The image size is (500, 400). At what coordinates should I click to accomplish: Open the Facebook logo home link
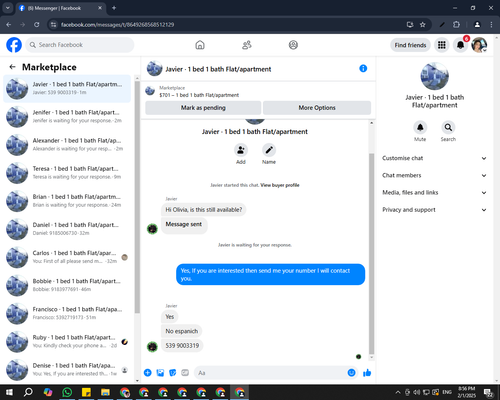point(14,45)
